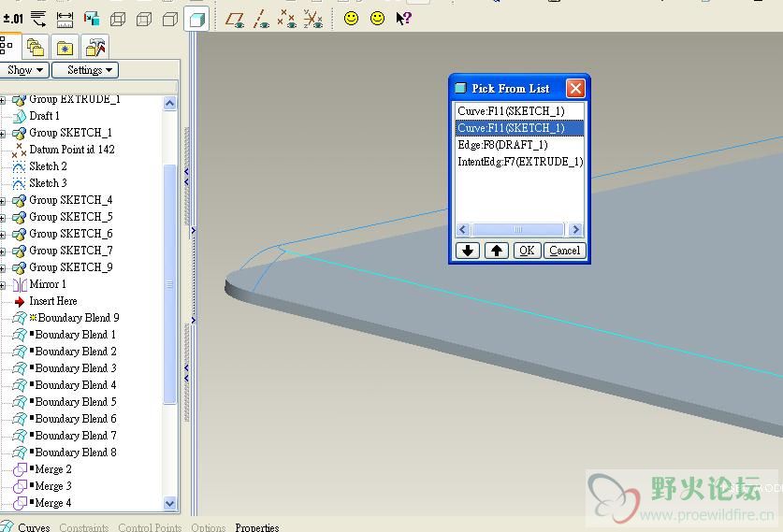
Task: Open the measure dimension tool icon
Action: [x=65, y=20]
